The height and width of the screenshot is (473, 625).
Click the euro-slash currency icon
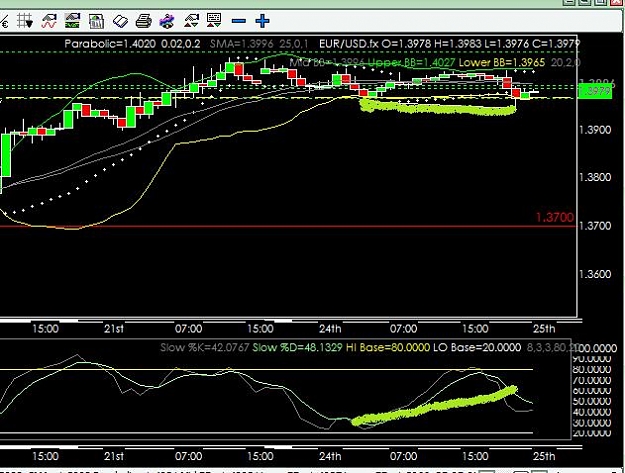coord(4,22)
